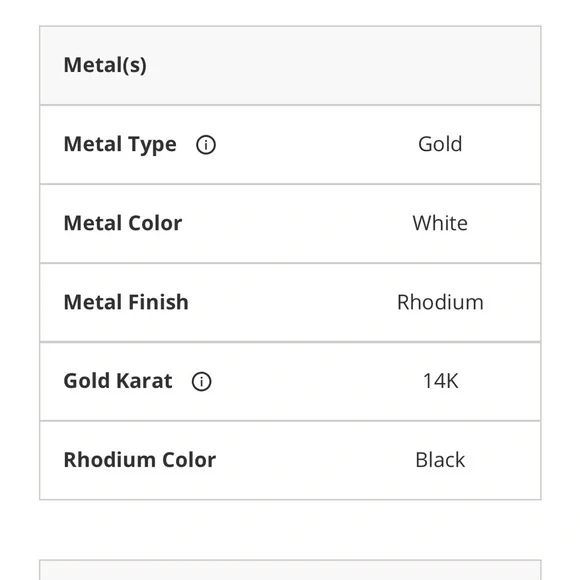Select the 14K karat value
The height and width of the screenshot is (580, 580).
(440, 381)
